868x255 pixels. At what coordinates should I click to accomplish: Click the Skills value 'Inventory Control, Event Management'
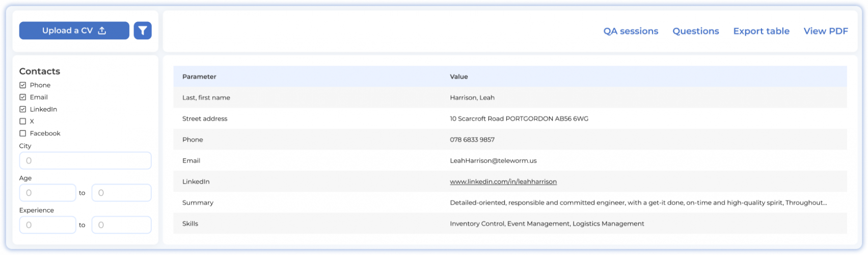547,223
